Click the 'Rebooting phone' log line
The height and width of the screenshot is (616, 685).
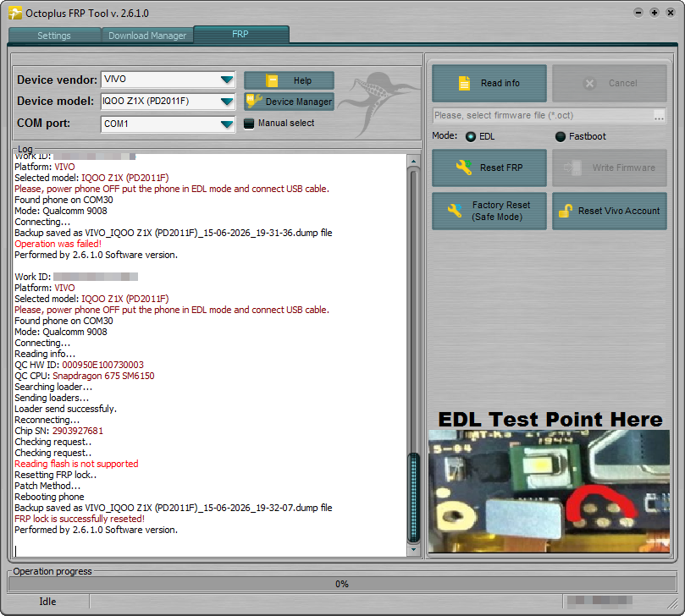(49, 497)
